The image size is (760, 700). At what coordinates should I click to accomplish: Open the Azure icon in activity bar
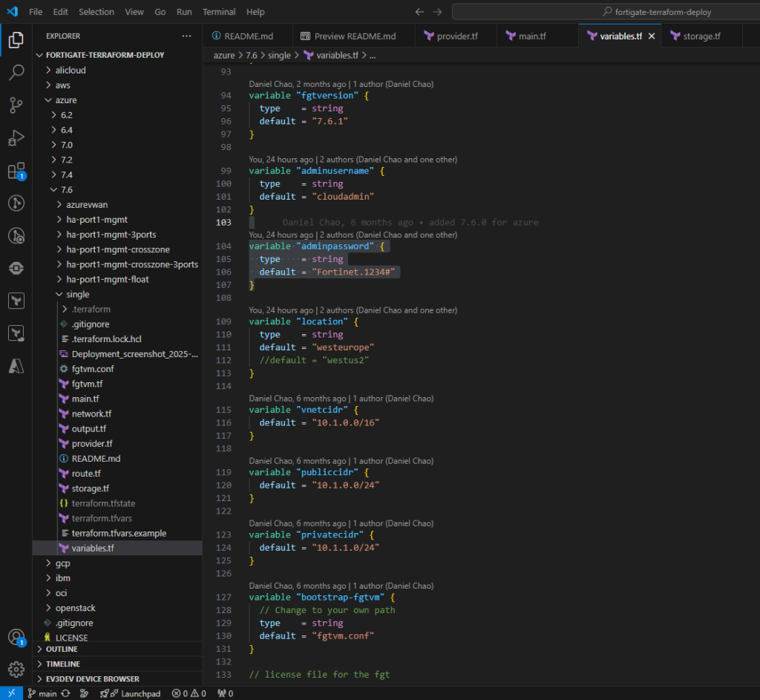pos(16,366)
